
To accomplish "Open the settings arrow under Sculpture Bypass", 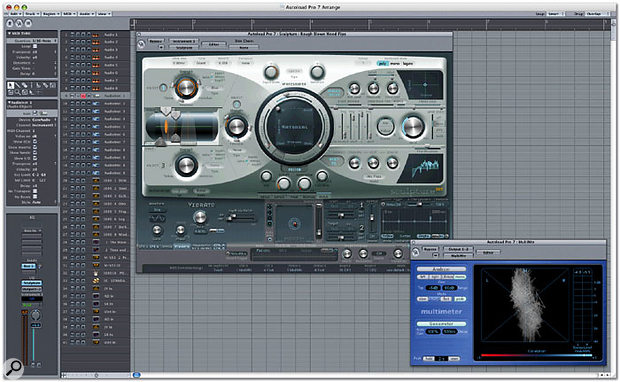I will [x=161, y=47].
